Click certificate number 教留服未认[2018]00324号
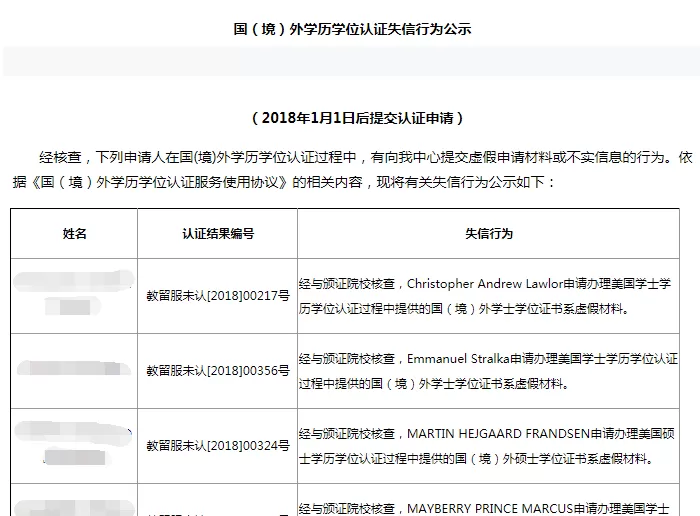Screen dimensions: 700x516 [218, 446]
